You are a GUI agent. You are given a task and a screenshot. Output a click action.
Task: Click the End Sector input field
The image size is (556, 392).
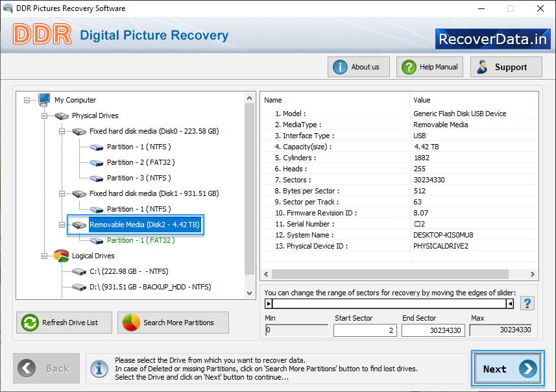tap(433, 330)
